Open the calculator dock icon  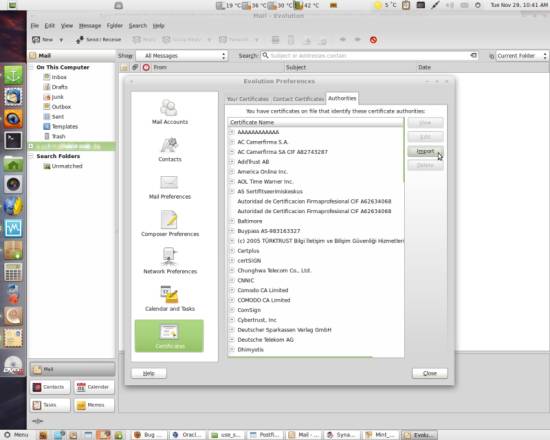click(x=13, y=272)
